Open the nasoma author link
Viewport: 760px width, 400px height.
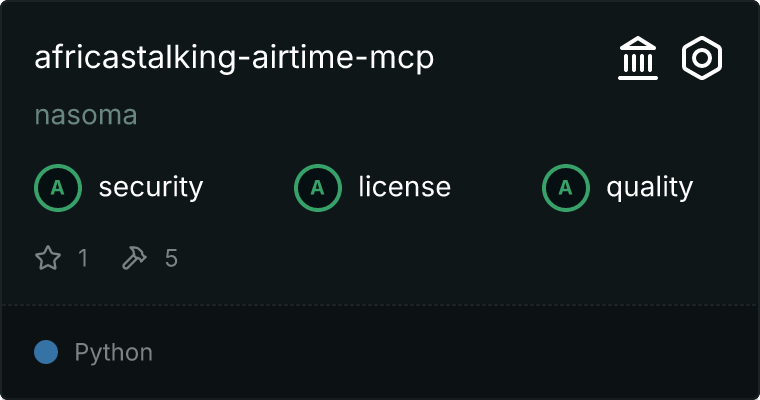[x=86, y=115]
